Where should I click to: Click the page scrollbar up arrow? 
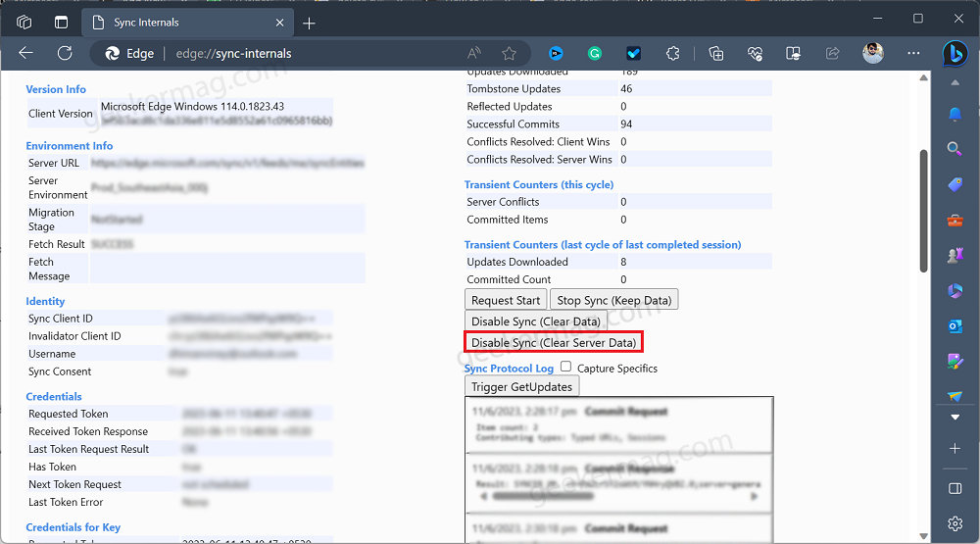click(923, 77)
